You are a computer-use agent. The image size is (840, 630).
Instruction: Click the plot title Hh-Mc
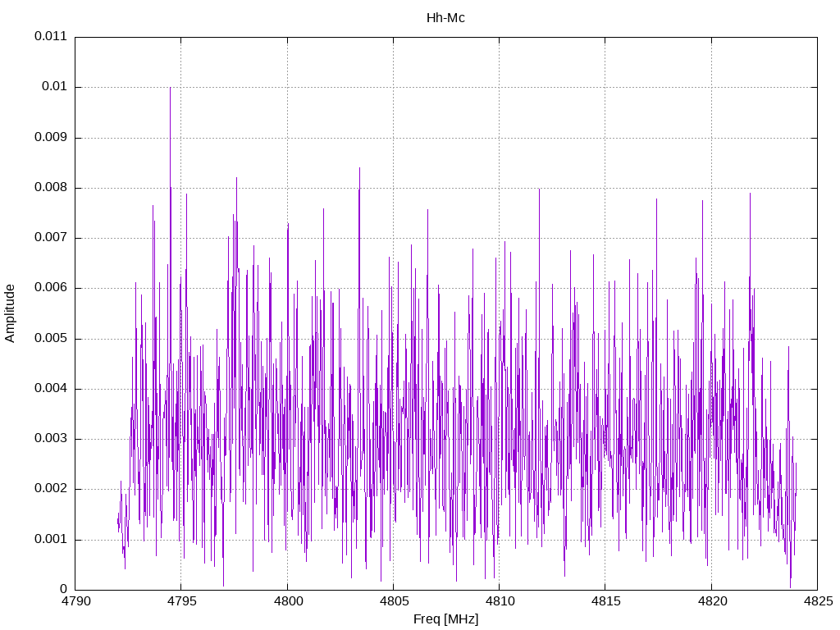tap(445, 18)
